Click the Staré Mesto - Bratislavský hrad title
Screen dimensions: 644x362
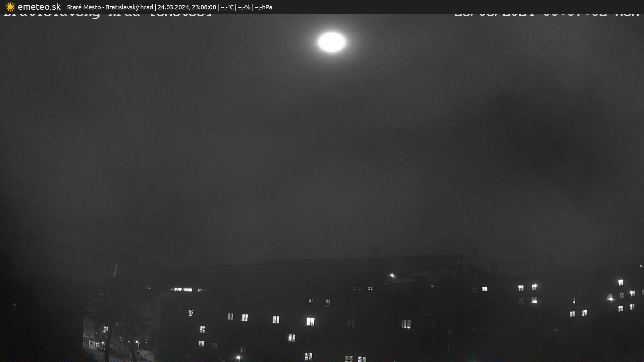pyautogui.click(x=110, y=7)
